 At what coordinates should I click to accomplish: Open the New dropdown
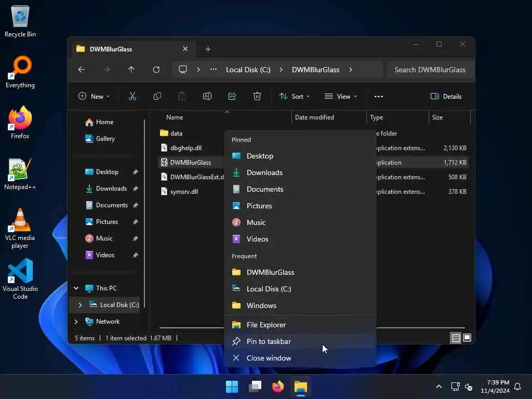coord(94,96)
